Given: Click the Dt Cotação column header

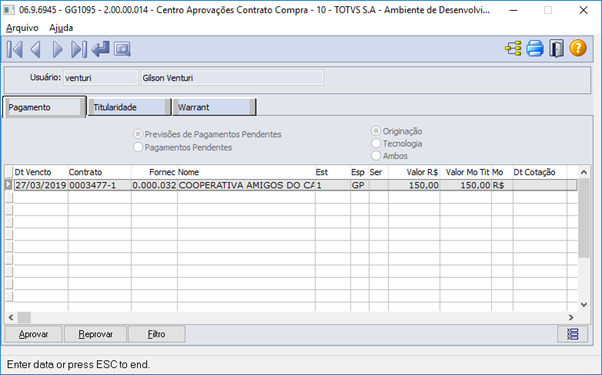Looking at the screenshot, I should 540,172.
